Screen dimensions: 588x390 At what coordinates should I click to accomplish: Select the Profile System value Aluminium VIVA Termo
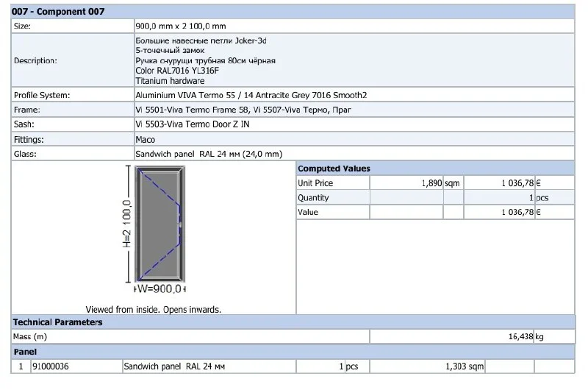click(x=251, y=95)
